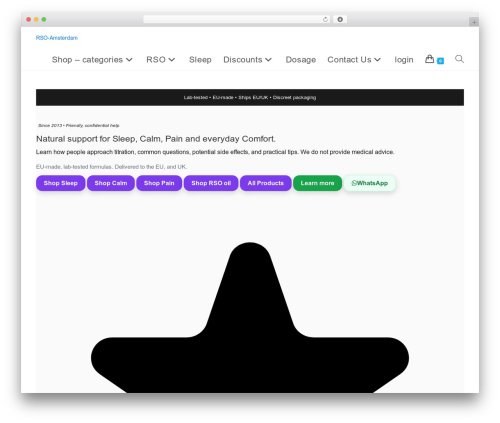This screenshot has height=423, width=500.
Task: Click the RSO-Amsterdam site logo link
Action: point(57,38)
